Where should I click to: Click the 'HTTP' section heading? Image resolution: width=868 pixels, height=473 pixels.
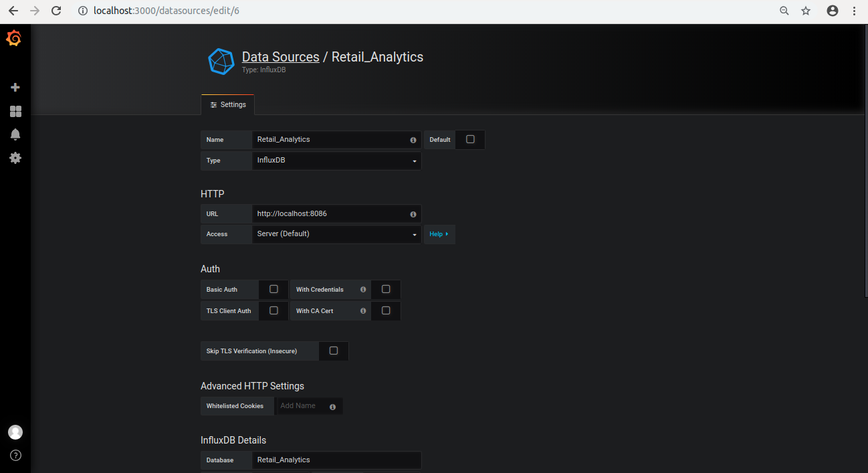(213, 194)
